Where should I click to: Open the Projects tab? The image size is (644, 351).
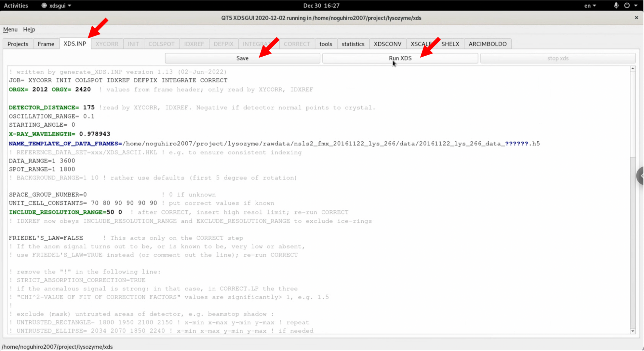[18, 44]
